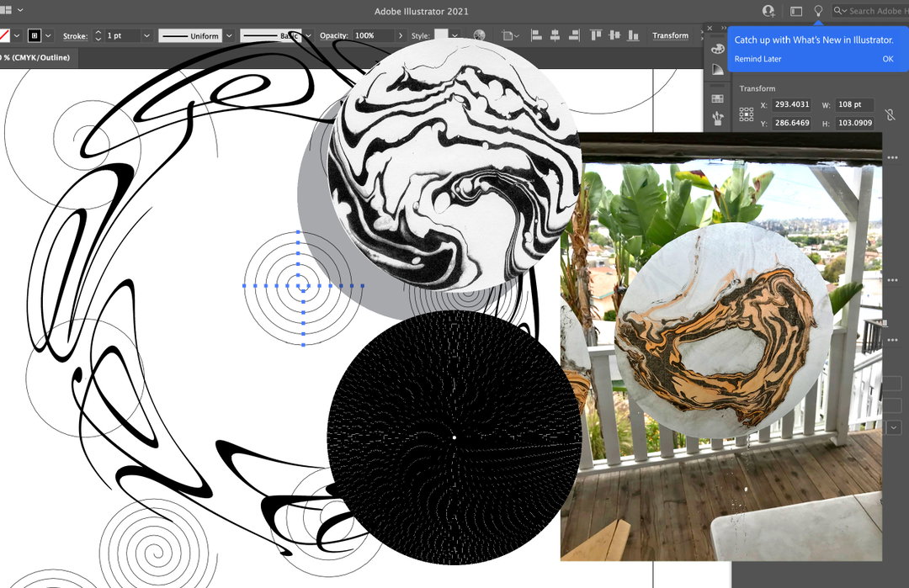Open the Transparency panel via Opacity label
The width and height of the screenshot is (909, 588).
tap(333, 35)
